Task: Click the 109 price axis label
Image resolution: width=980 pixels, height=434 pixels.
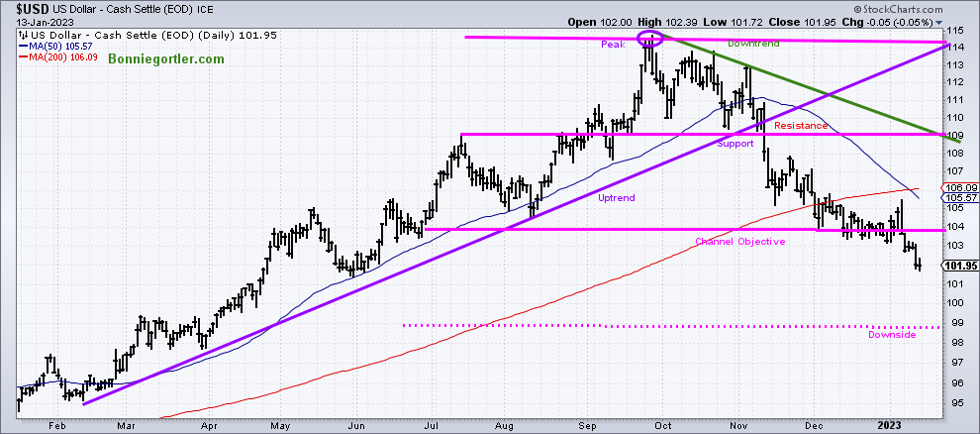Action: 953,135
